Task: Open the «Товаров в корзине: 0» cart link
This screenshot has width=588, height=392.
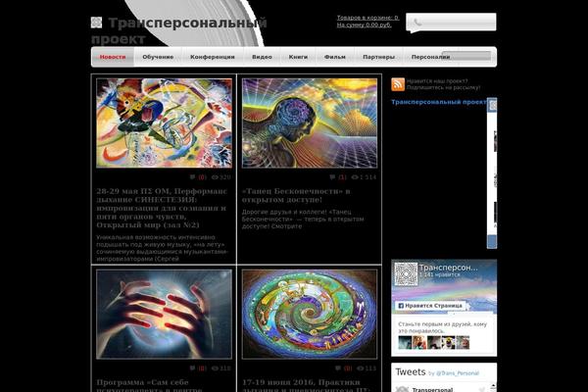Action: click(x=367, y=18)
